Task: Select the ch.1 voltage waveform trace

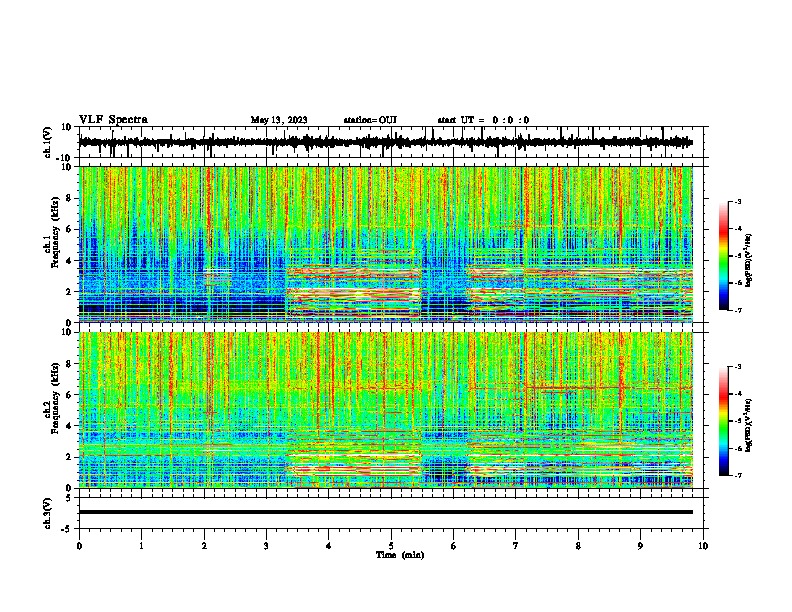Action: click(x=385, y=142)
